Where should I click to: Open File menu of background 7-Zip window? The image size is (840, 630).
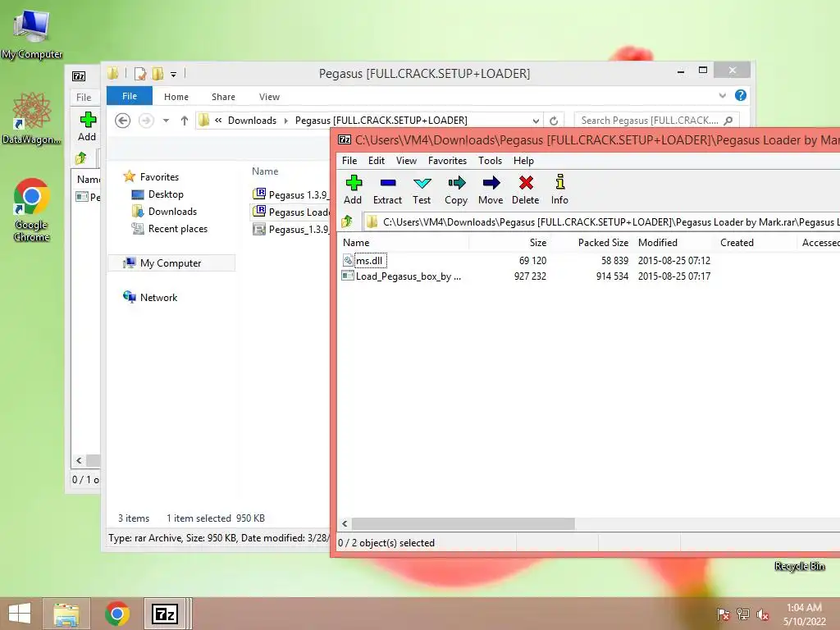pos(84,98)
